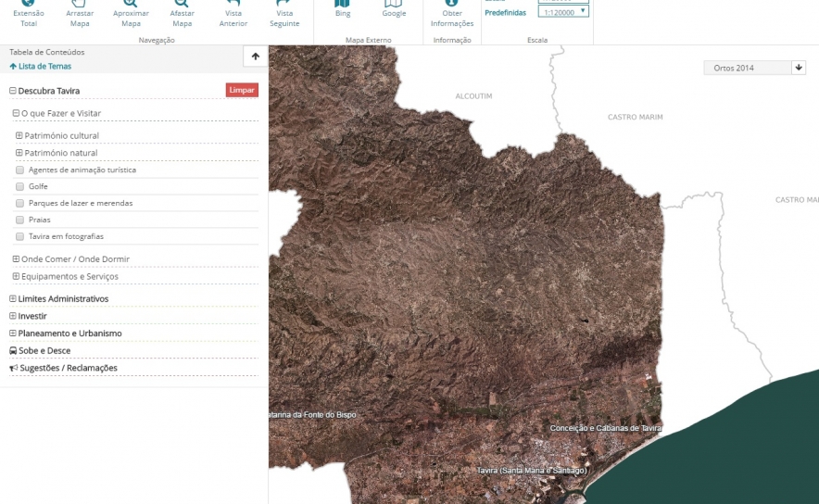This screenshot has height=504, width=819.
Task: Open the Lista de Temas link
Action: pos(41,67)
